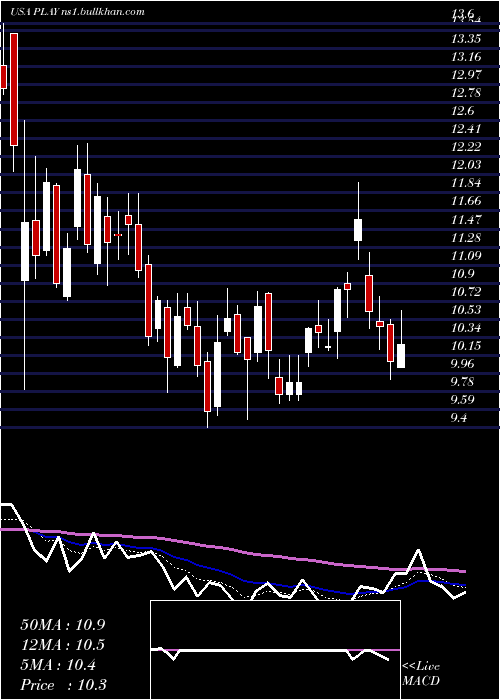Image resolution: width=500 pixels, height=700 pixels.
Task: Click the 13.16 price axis label
Action: tap(466, 57)
